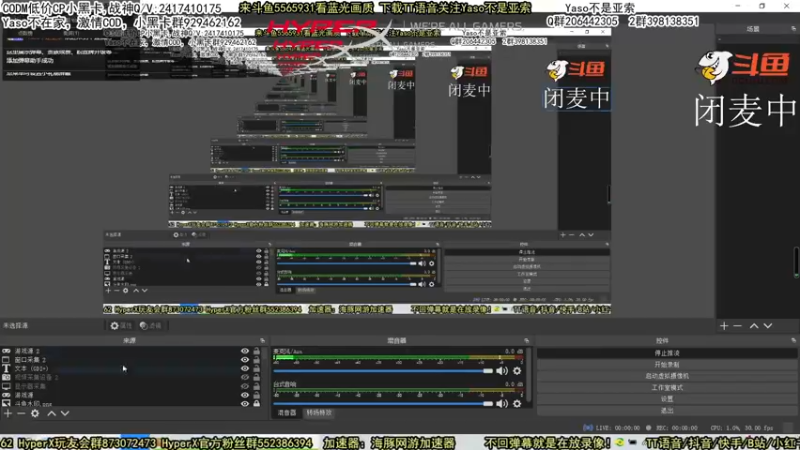The height and width of the screenshot is (450, 800).
Task: Click the REC status dot
Action: click(x=648, y=428)
